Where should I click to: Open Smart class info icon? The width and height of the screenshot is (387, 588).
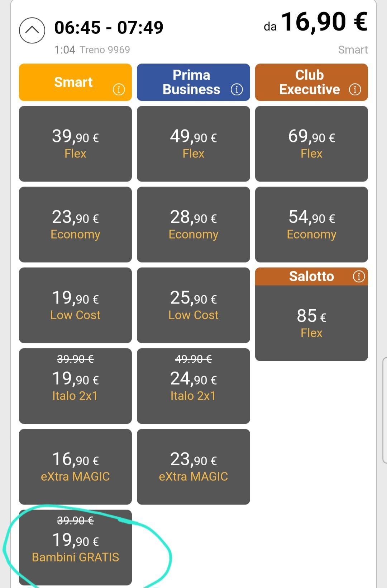point(119,89)
